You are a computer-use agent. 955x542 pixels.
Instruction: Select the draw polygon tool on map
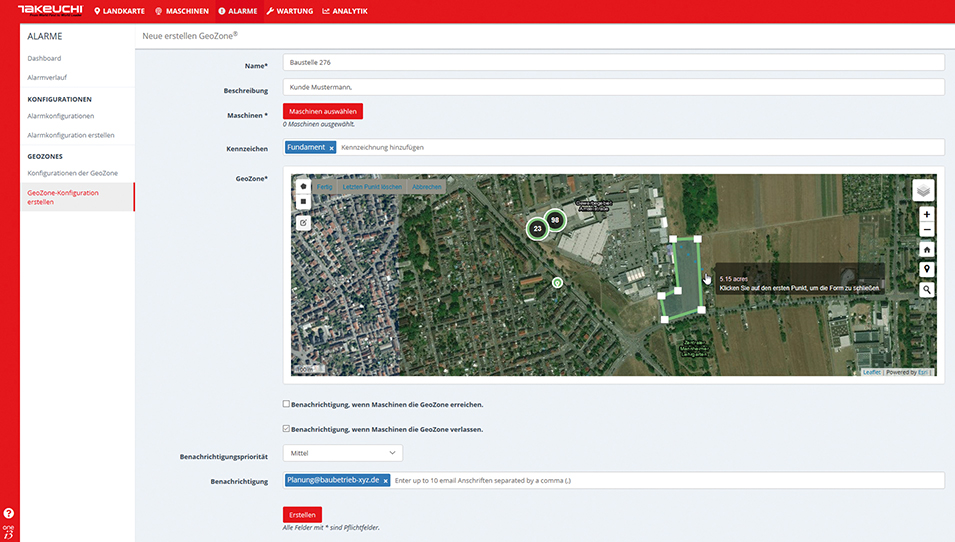tap(303, 186)
